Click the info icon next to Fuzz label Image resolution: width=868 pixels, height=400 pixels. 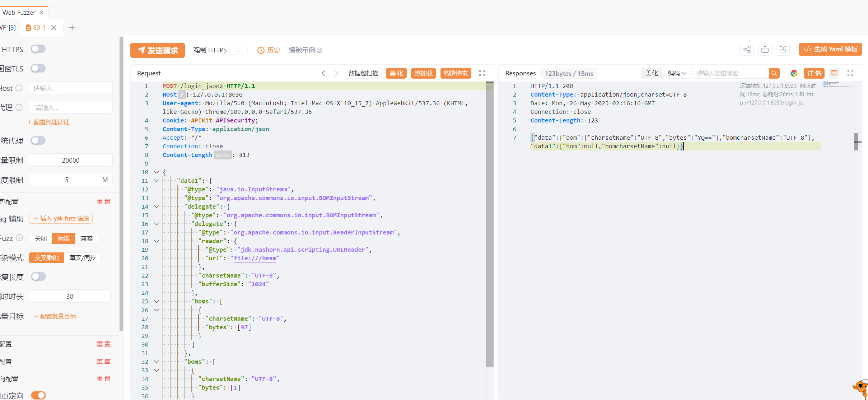coord(20,238)
